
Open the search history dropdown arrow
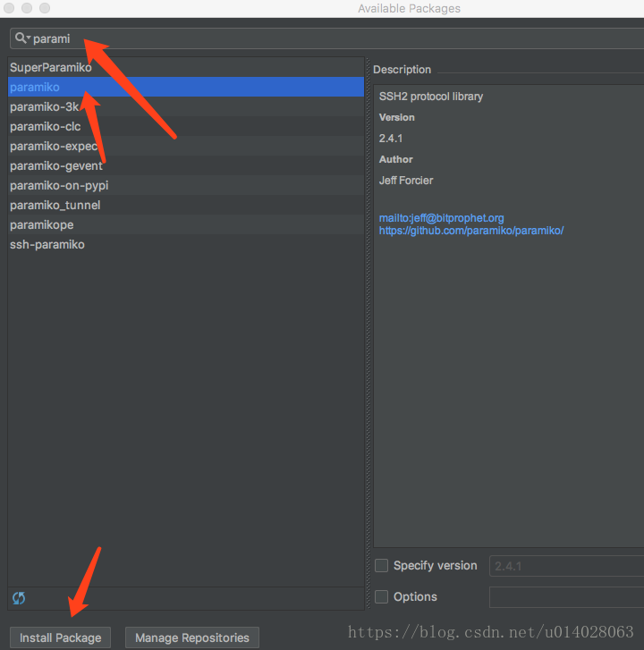point(29,38)
